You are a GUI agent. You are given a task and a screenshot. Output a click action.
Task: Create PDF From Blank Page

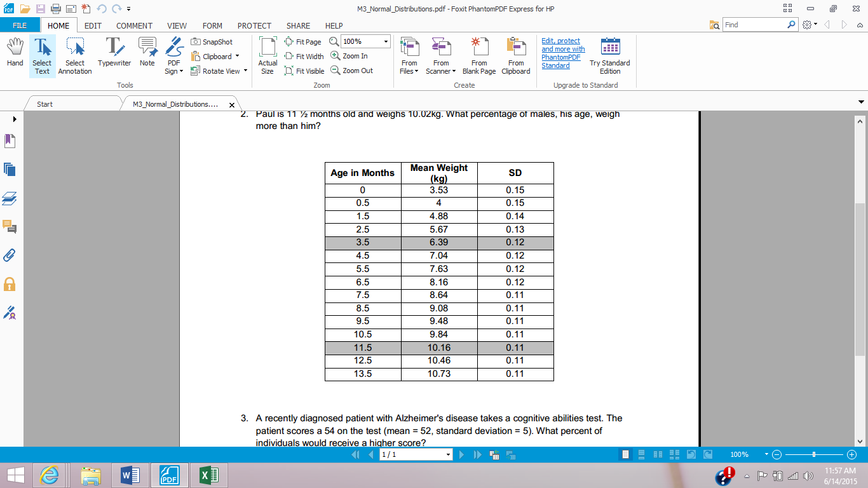pos(478,56)
